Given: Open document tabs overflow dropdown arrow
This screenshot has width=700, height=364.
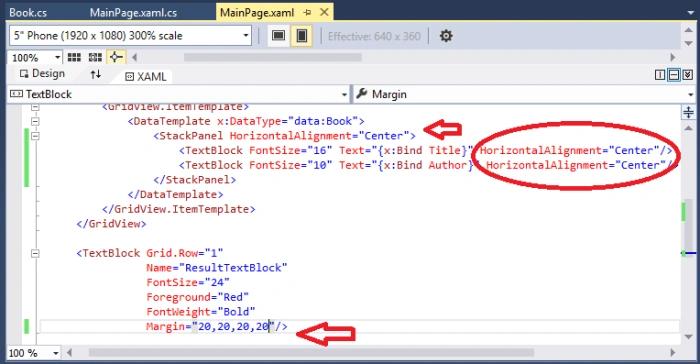Looking at the screenshot, I should click(x=690, y=13).
